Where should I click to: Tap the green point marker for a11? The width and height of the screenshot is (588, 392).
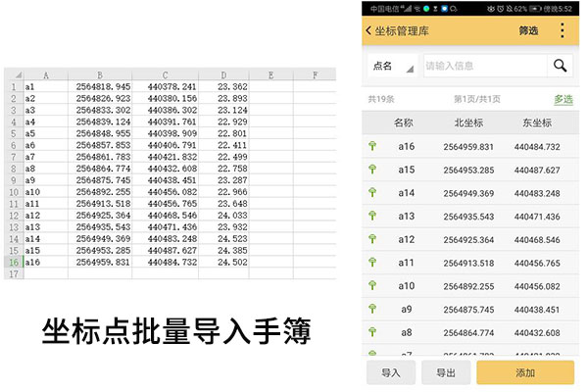click(372, 263)
